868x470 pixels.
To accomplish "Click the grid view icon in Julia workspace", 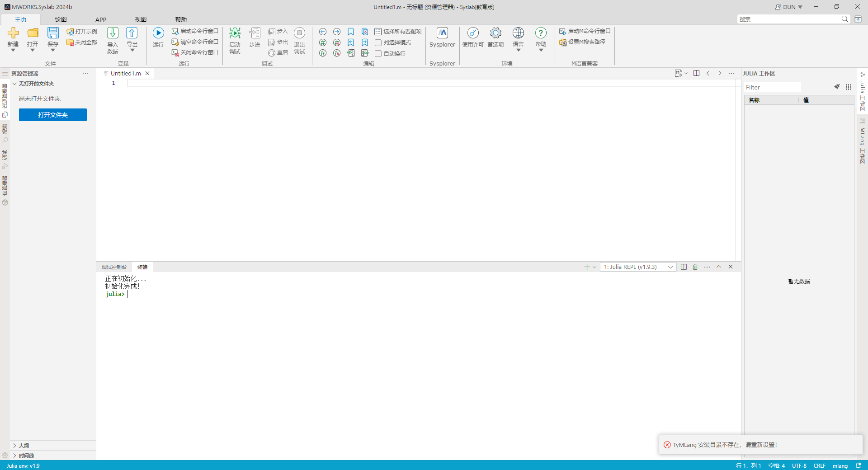I will (849, 87).
